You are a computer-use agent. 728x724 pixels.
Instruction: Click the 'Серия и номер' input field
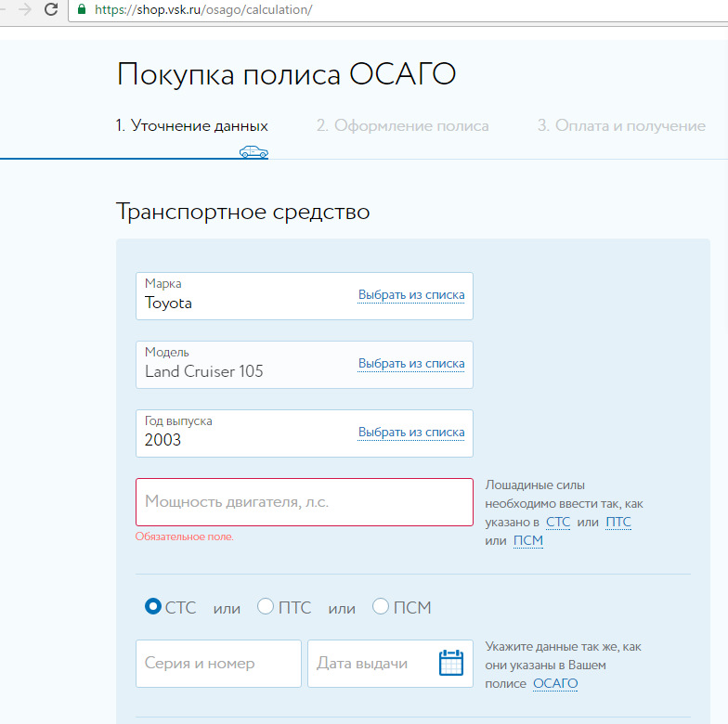tap(218, 664)
